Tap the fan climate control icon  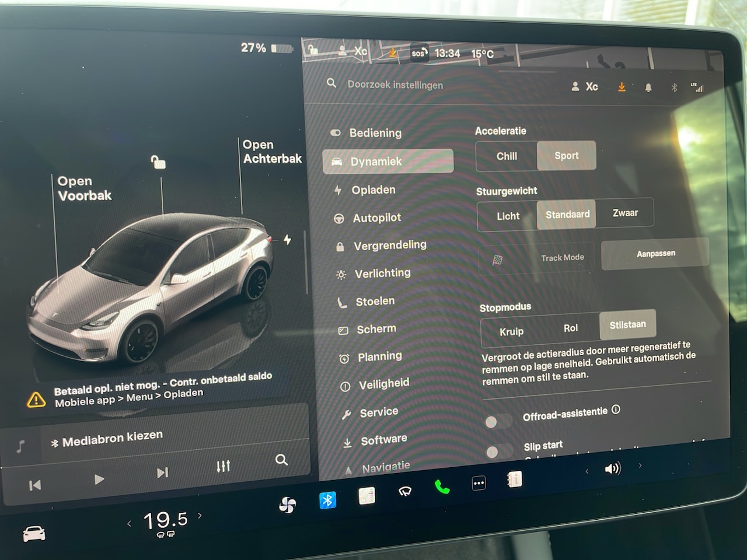coord(287,505)
